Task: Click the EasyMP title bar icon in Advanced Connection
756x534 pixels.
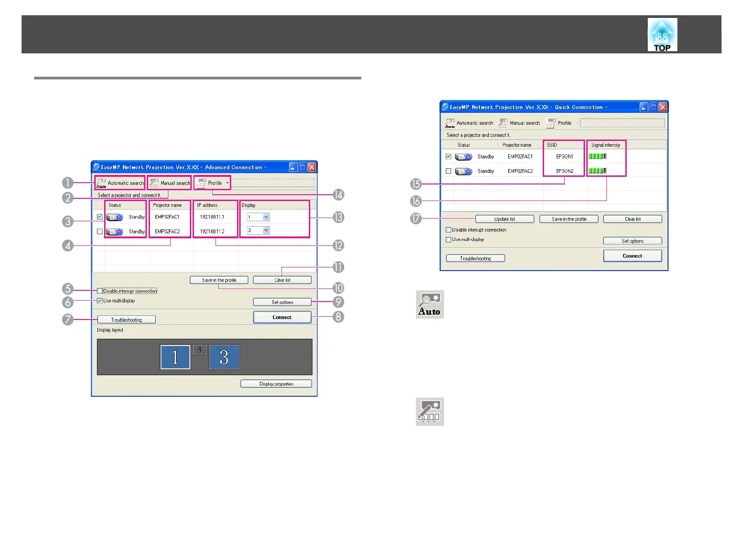Action: [x=96, y=167]
